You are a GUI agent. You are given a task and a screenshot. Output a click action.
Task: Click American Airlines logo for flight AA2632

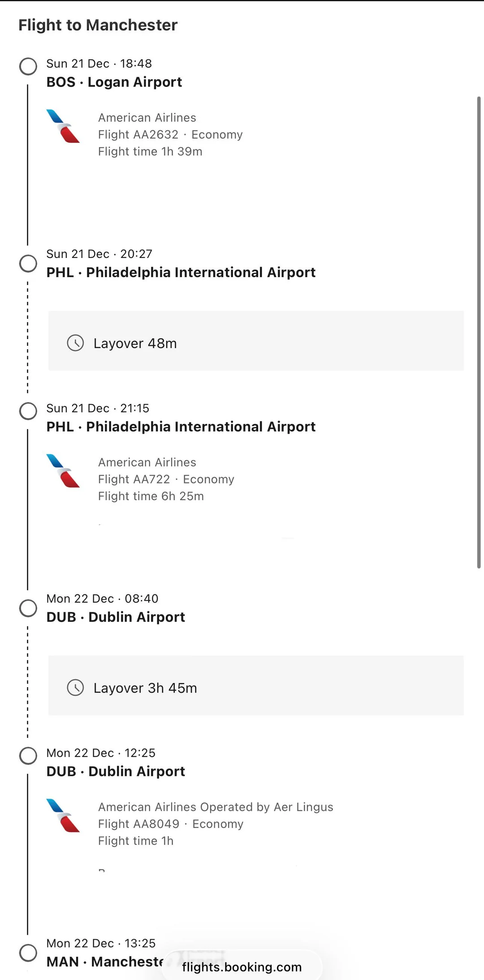tap(63, 126)
